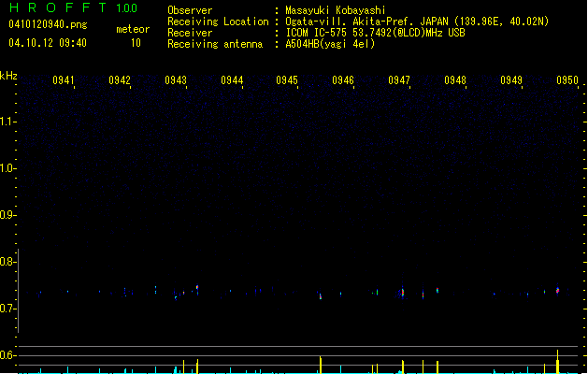Click the Receiving antenna label

click(x=215, y=44)
